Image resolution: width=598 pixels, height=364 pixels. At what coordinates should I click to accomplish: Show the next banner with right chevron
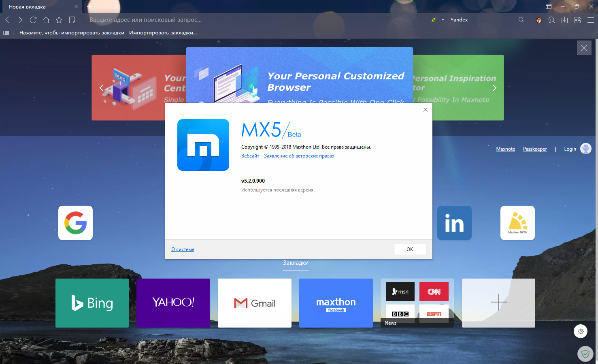click(494, 88)
